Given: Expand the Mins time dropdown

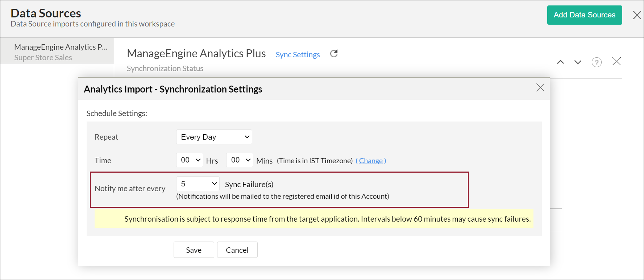Looking at the screenshot, I should pyautogui.click(x=240, y=160).
